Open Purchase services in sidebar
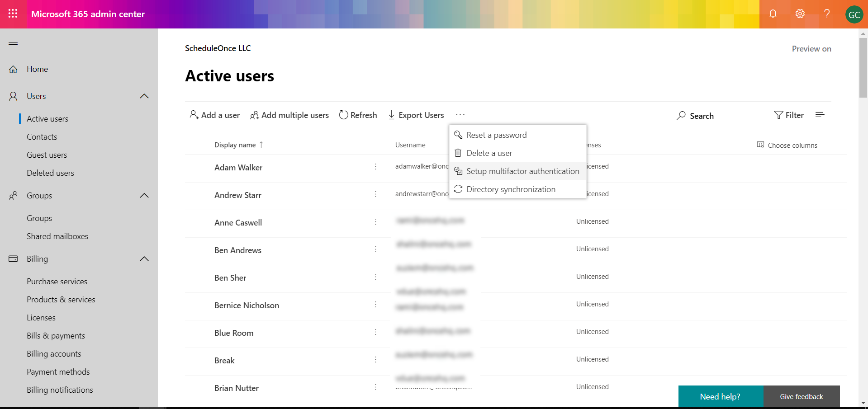Image resolution: width=868 pixels, height=409 pixels. [x=57, y=282]
